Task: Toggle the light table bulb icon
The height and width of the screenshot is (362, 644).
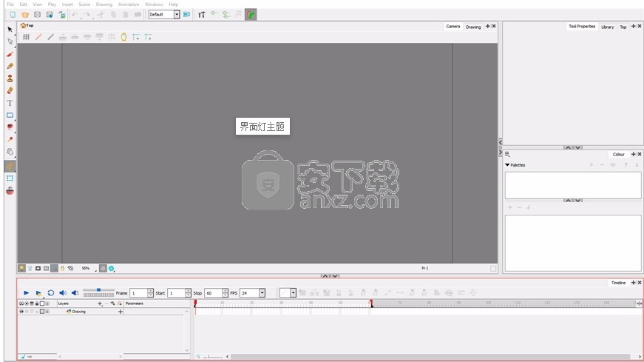Action: pos(21,268)
